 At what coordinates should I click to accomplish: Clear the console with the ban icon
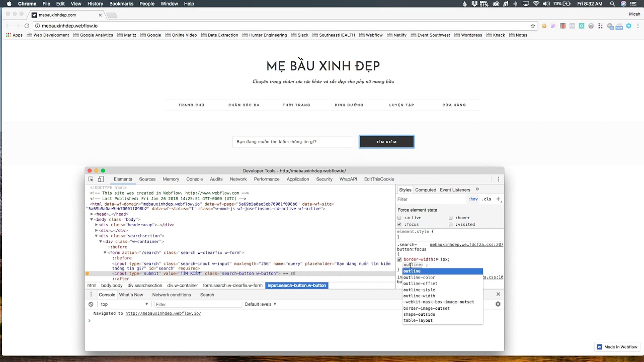point(91,304)
